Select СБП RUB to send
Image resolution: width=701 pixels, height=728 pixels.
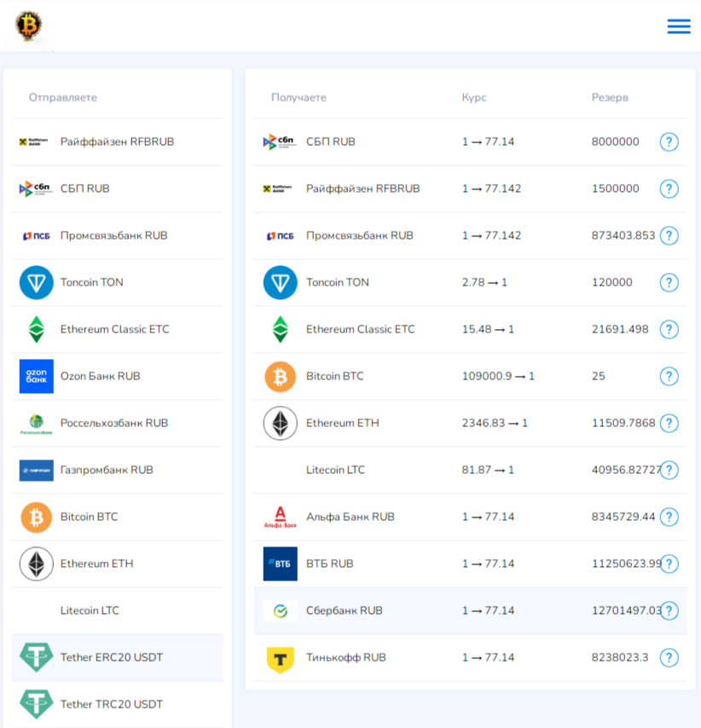[117, 188]
